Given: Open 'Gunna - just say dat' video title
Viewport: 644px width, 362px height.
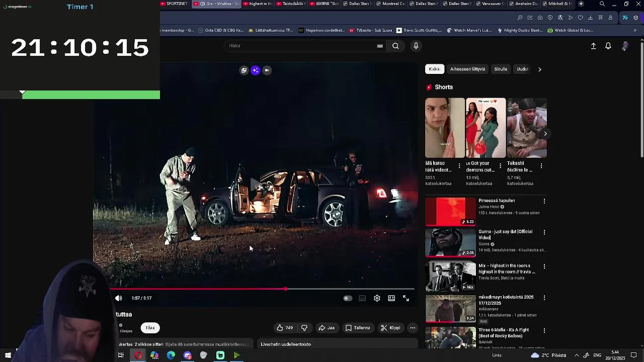Looking at the screenshot, I should coord(505,234).
